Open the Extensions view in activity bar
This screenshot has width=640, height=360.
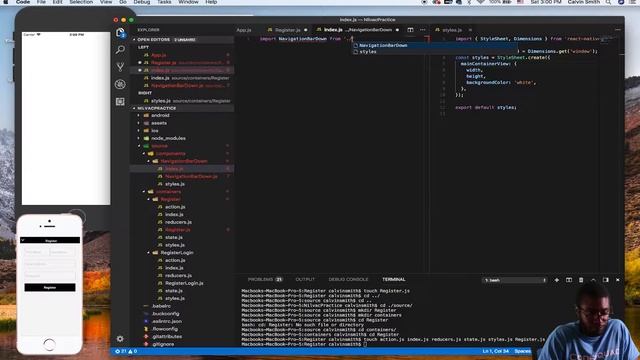coord(120,101)
